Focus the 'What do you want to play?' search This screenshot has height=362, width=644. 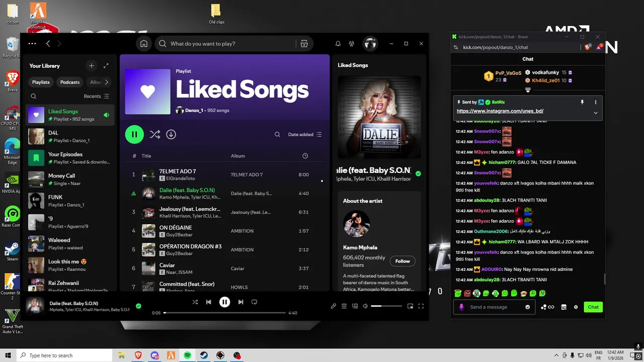[226, 44]
